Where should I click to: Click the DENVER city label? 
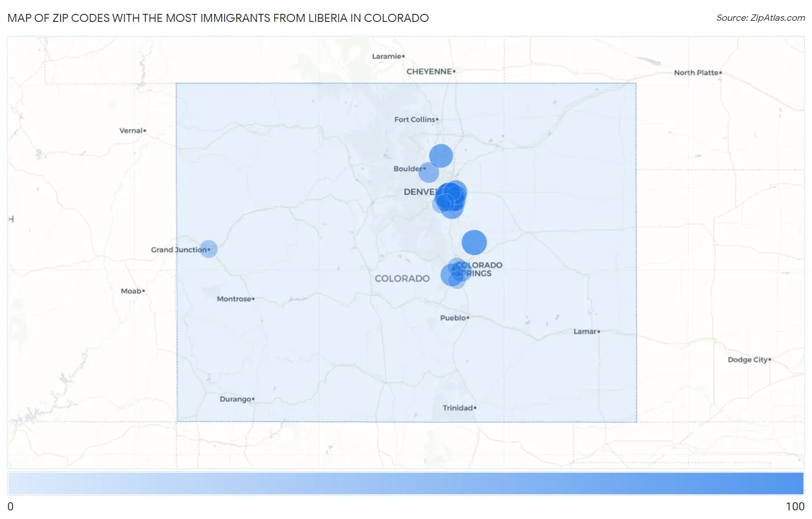pyautogui.click(x=420, y=192)
